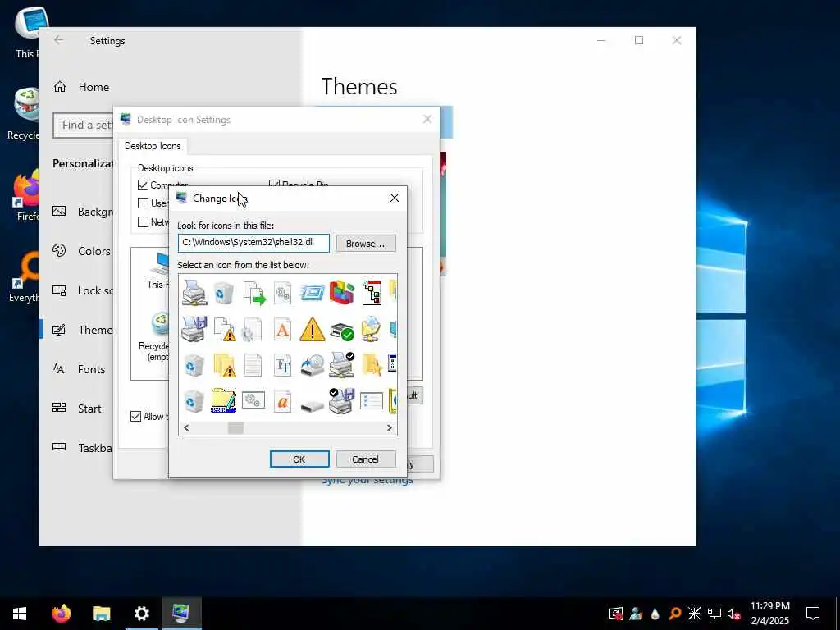840x630 pixels.
Task: Switch to Settings gear on taskbar
Action: point(141,614)
